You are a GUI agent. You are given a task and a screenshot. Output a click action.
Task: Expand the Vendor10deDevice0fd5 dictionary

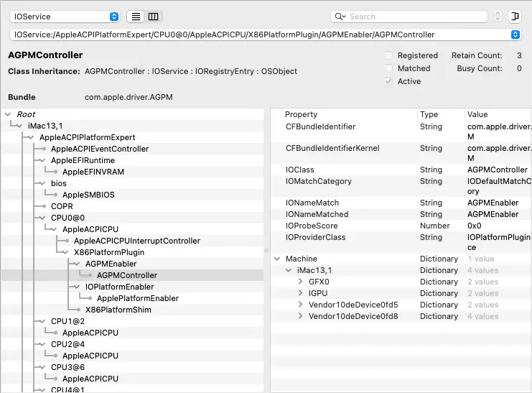[x=300, y=305]
